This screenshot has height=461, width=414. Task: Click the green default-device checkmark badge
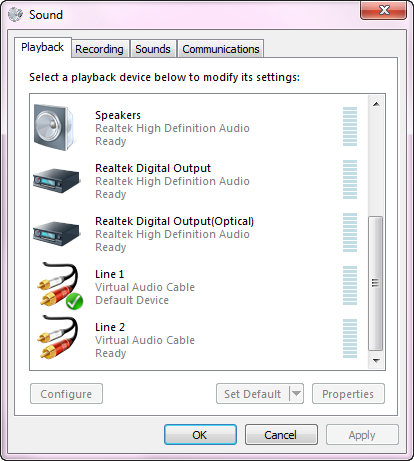click(x=74, y=302)
